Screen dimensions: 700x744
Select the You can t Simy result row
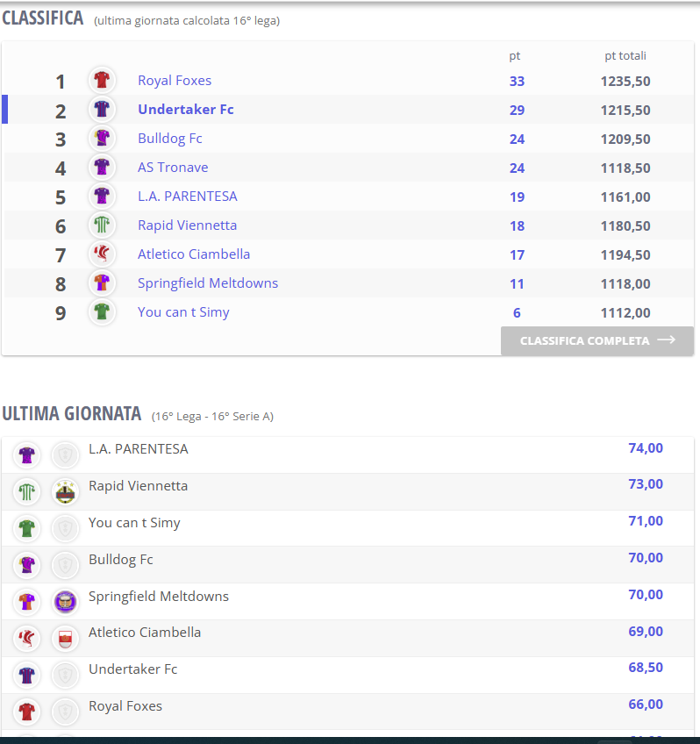[347, 528]
